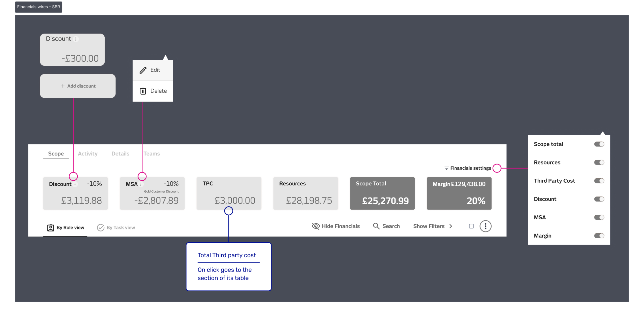644x317 pixels.
Task: Toggle the Margin switch in settings
Action: (x=599, y=236)
